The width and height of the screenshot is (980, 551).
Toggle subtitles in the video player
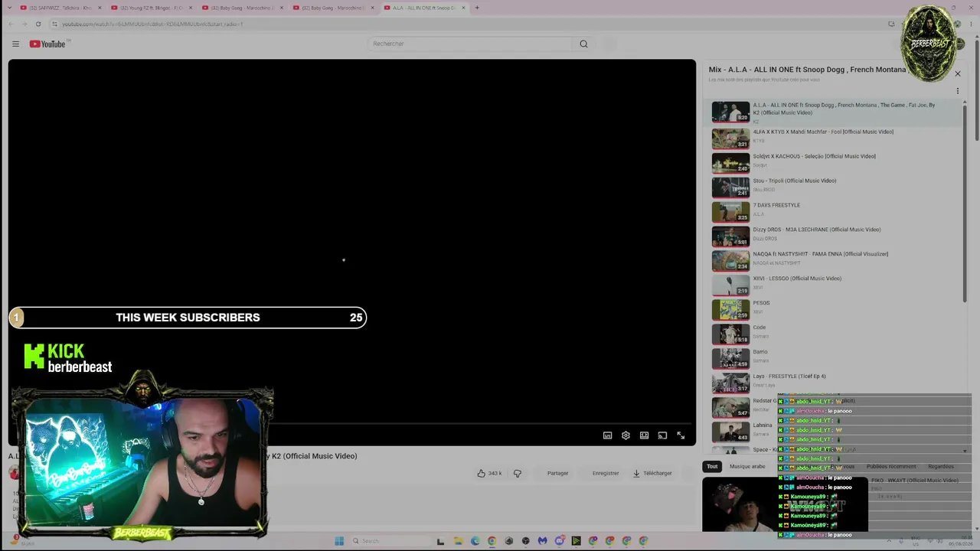click(607, 435)
